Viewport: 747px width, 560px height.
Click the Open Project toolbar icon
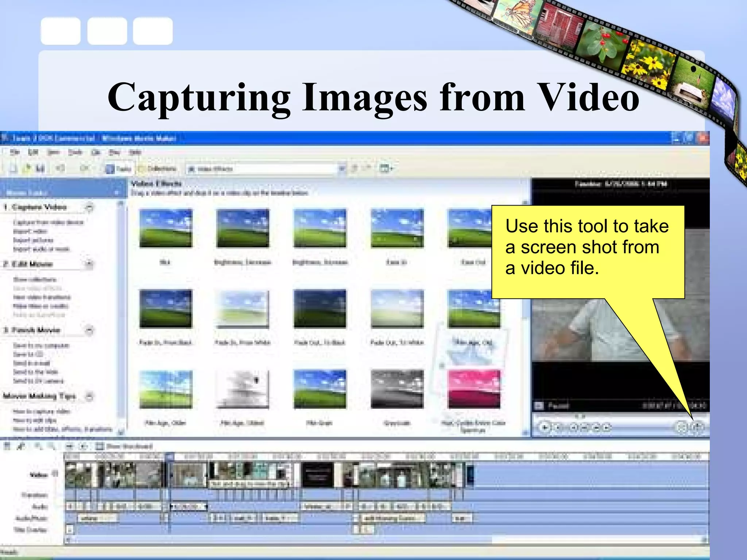(x=27, y=168)
